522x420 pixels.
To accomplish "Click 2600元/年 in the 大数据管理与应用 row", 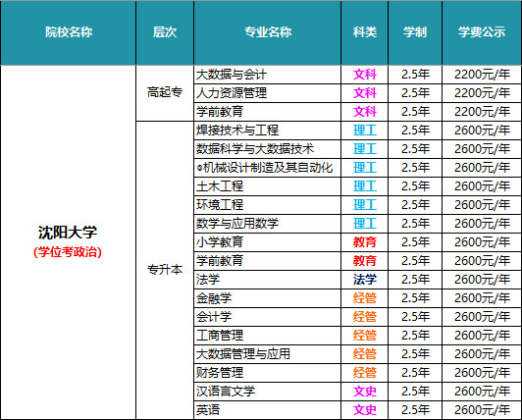I will [482, 354].
